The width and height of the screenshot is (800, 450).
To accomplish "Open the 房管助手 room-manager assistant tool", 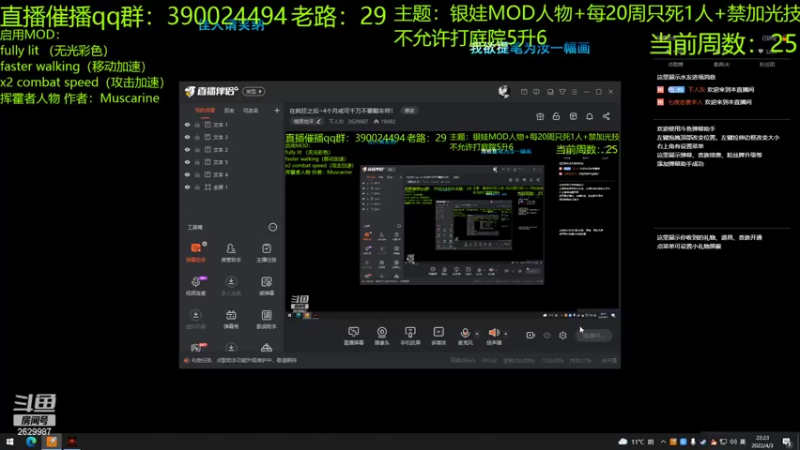I will [x=231, y=252].
